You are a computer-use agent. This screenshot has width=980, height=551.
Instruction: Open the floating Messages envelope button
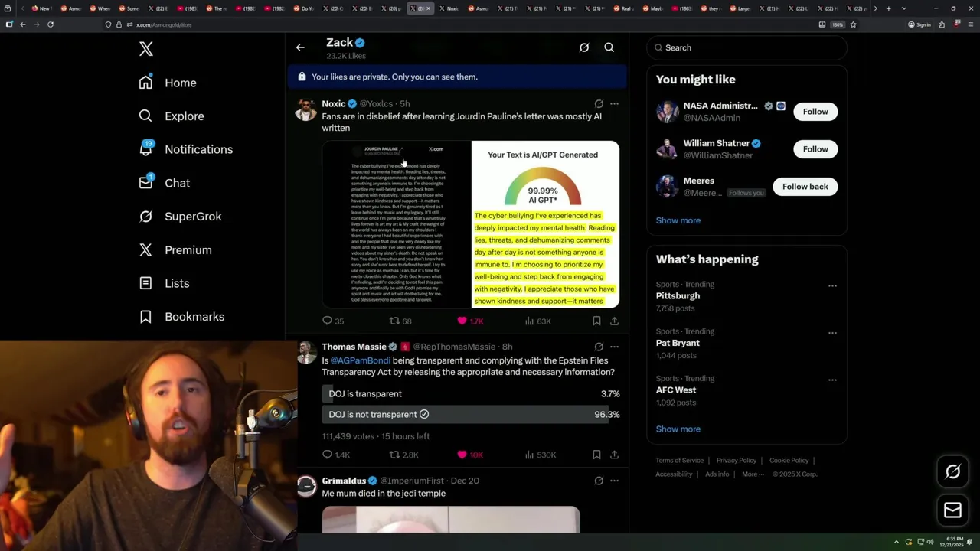[952, 510]
